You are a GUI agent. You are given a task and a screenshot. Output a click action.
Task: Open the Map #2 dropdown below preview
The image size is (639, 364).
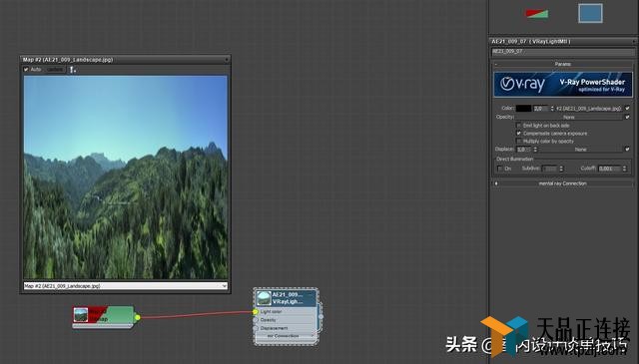click(x=126, y=286)
